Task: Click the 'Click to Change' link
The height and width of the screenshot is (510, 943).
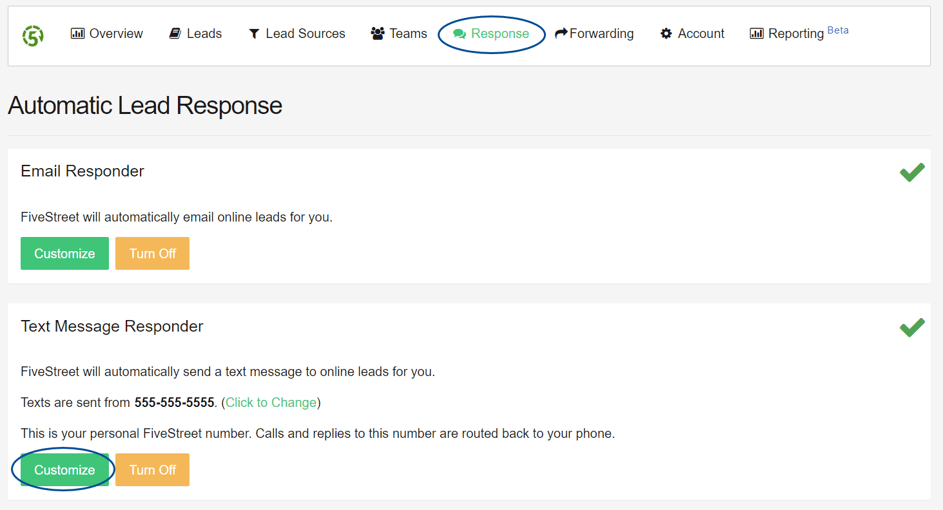Action: (271, 402)
